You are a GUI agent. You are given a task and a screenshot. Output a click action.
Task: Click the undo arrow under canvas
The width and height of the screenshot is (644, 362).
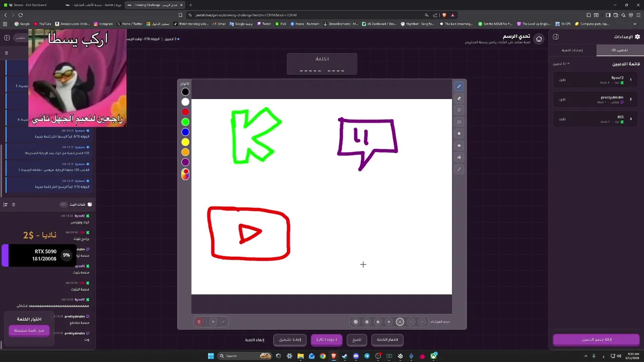point(213,322)
